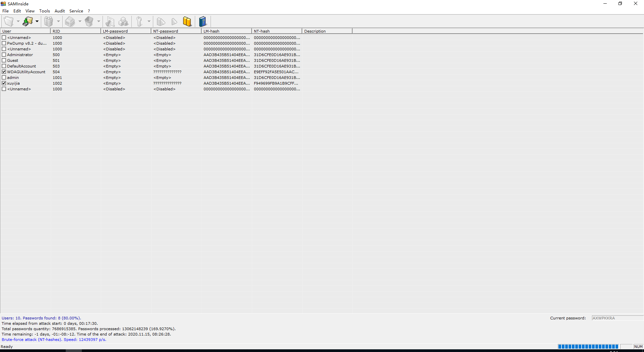Viewport: 644px width, 352px height.
Task: Click the Current password field
Action: 618,318
